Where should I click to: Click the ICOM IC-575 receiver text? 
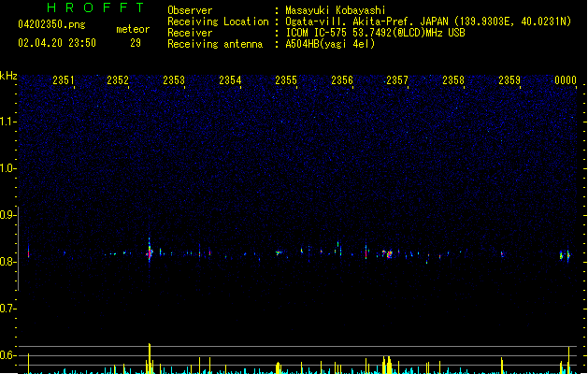(375, 33)
